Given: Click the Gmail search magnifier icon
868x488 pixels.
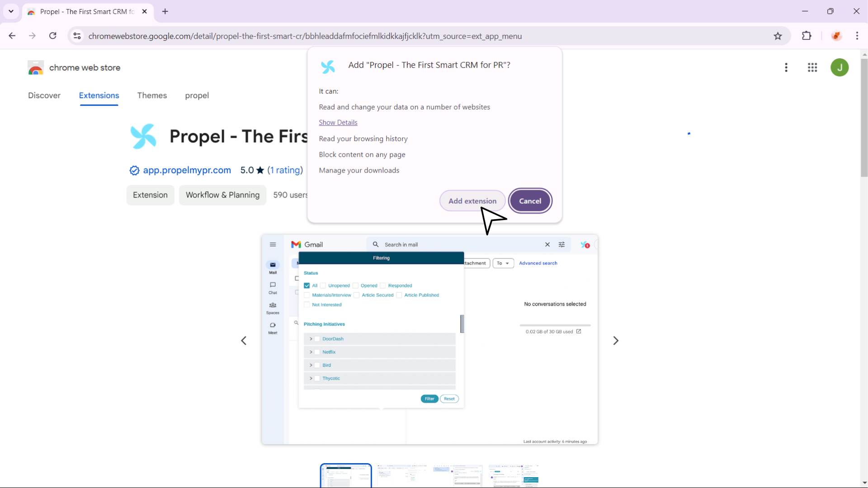Looking at the screenshot, I should coord(376,244).
